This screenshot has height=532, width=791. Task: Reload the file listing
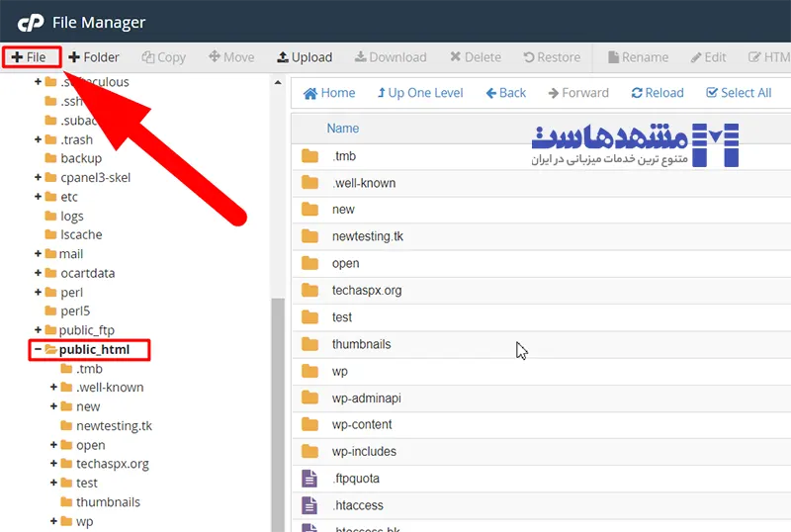(x=658, y=93)
